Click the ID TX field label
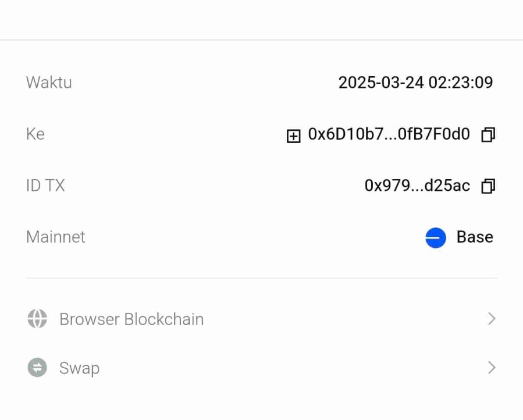Screen dimensions: 523x420 pos(45,186)
